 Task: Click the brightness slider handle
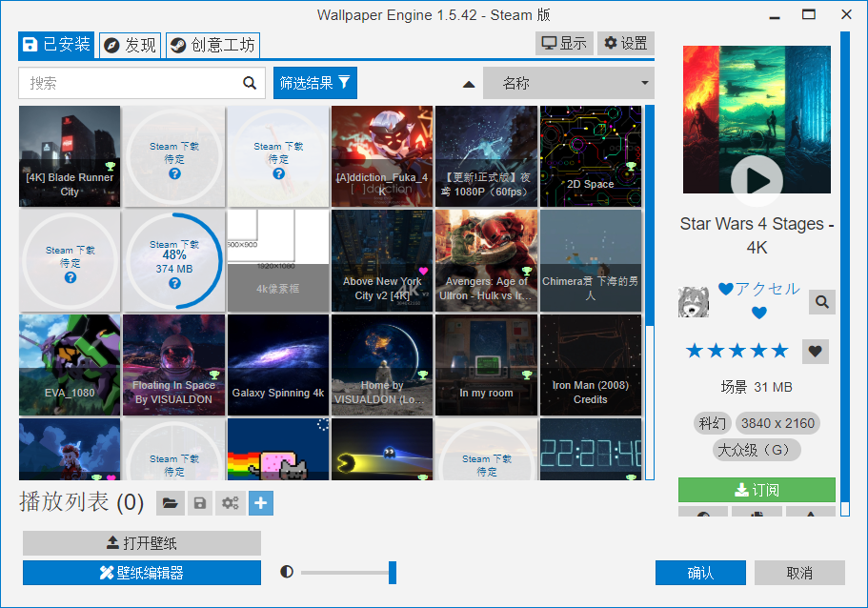point(393,572)
